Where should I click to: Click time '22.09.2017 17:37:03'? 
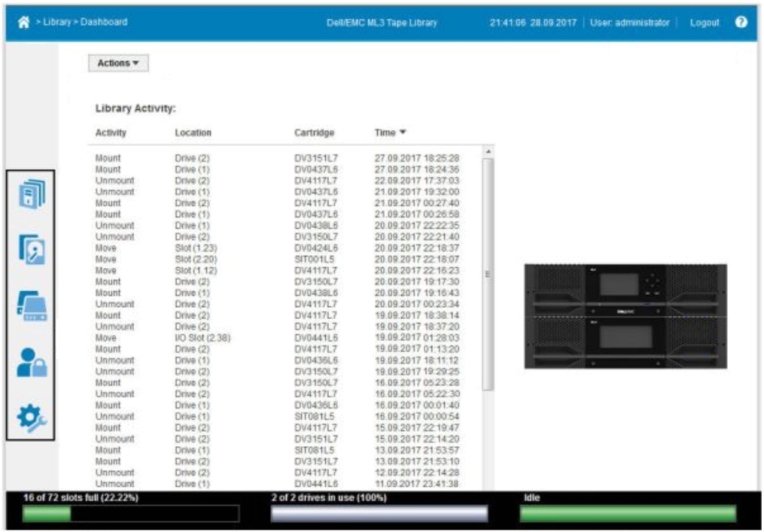coord(417,181)
